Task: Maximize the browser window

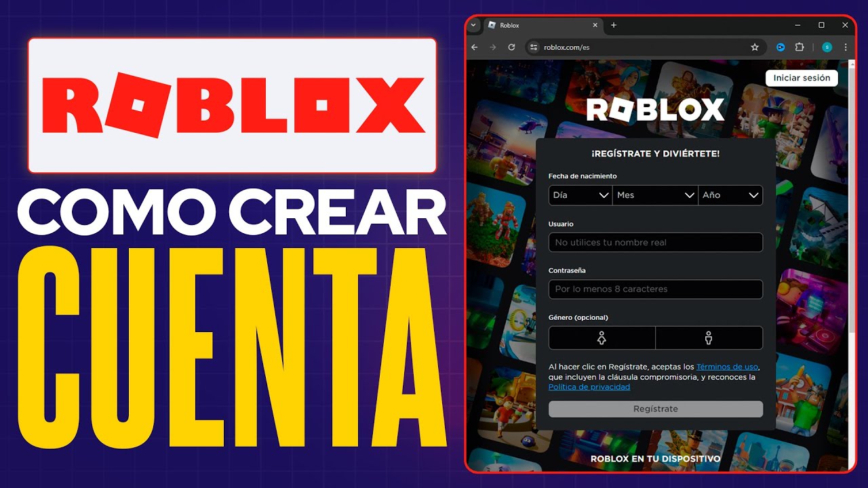Action: click(x=821, y=25)
